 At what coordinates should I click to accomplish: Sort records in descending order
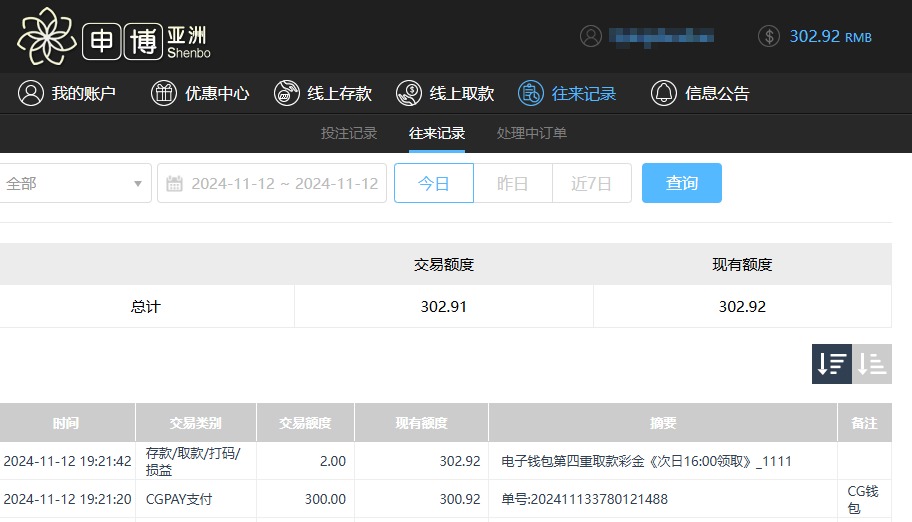pyautogui.click(x=832, y=364)
